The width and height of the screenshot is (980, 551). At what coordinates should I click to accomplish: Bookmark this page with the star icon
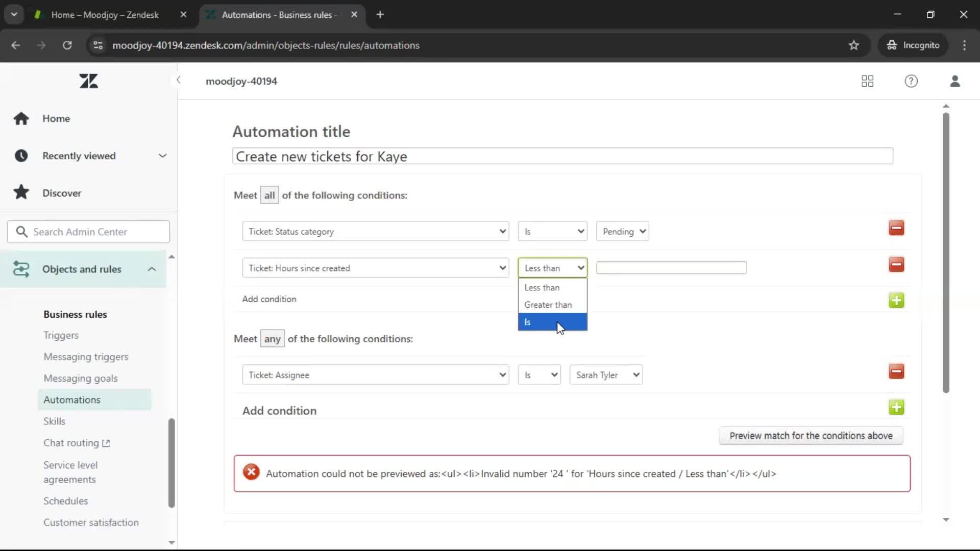tap(854, 45)
